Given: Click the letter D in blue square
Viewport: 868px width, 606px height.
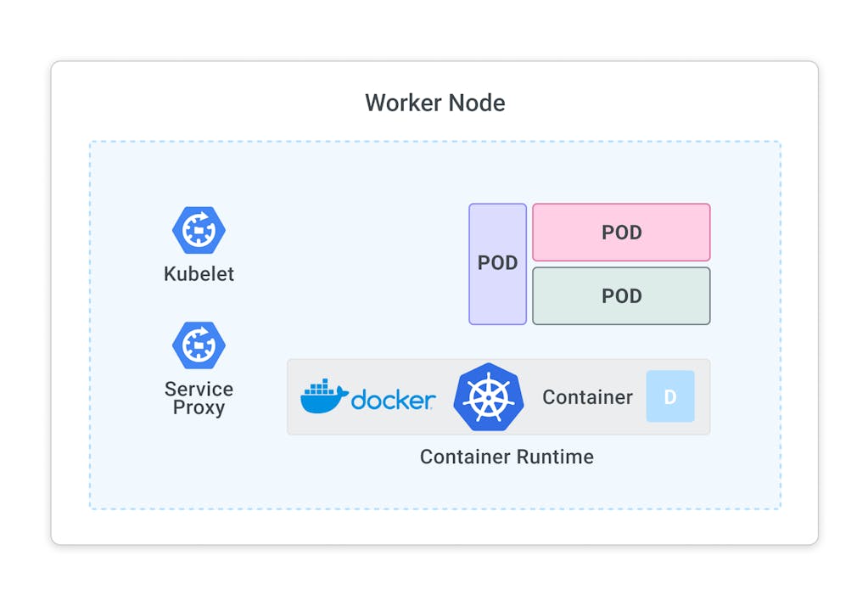Looking at the screenshot, I should point(669,397).
